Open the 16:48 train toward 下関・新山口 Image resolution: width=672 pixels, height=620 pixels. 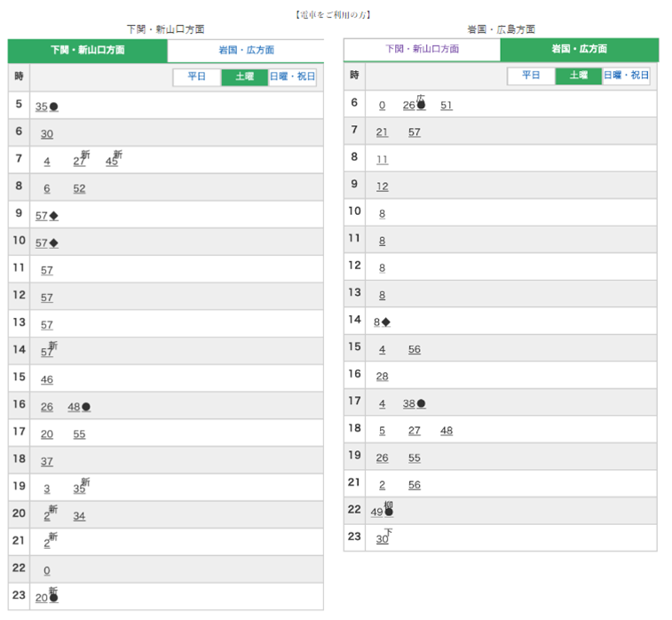pos(74,408)
